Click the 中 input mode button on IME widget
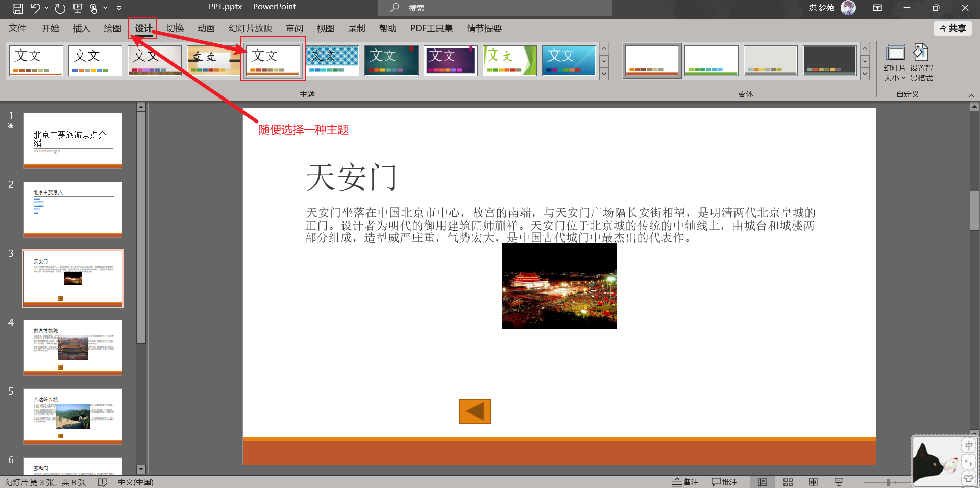 point(968,445)
